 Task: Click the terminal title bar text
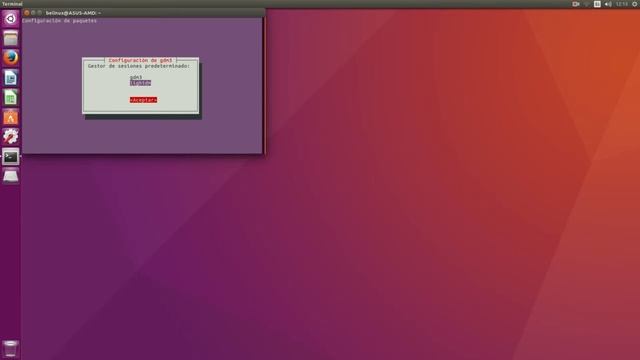click(x=73, y=13)
